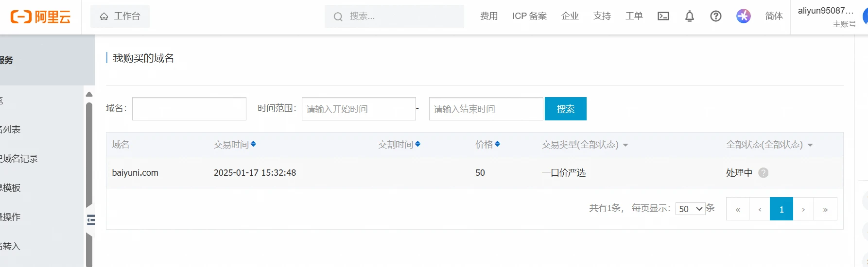Sort by 价格 column arrows
Screen dimensions: 868x267
497,144
